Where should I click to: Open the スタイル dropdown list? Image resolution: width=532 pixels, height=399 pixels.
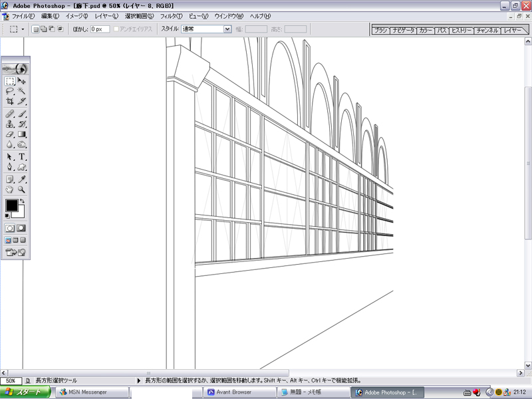pyautogui.click(x=227, y=29)
